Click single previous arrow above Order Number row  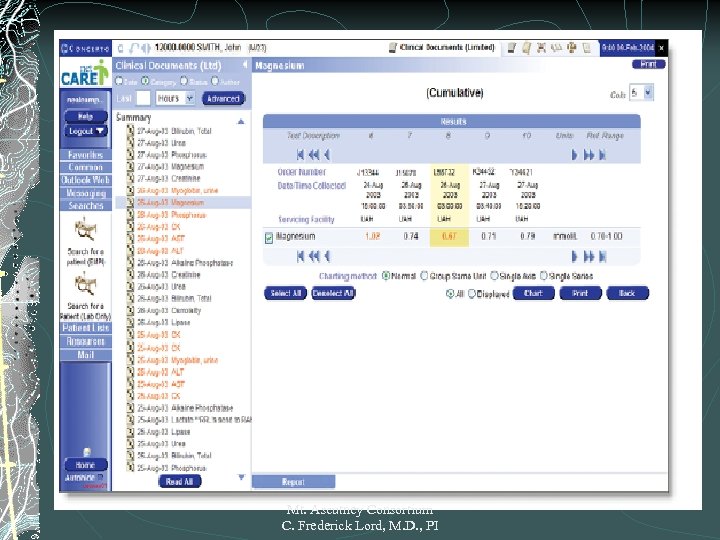click(327, 155)
